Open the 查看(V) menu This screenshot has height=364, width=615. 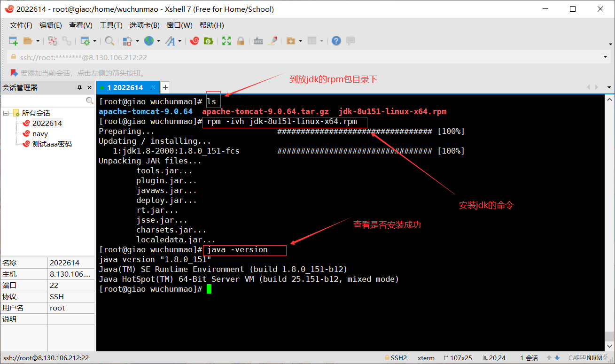tap(81, 25)
